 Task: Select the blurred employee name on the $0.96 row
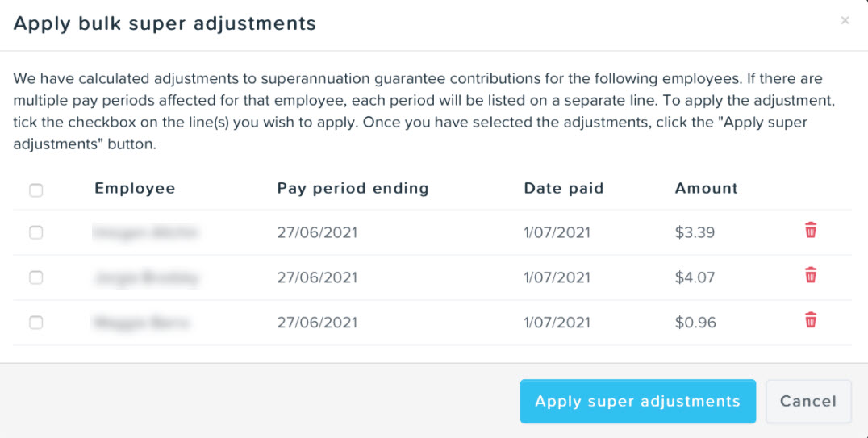click(x=141, y=323)
